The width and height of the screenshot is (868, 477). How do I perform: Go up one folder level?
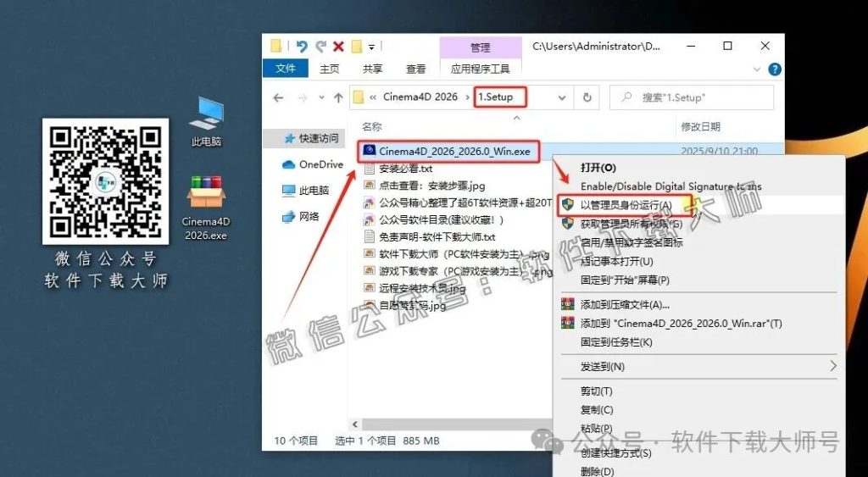coord(338,98)
